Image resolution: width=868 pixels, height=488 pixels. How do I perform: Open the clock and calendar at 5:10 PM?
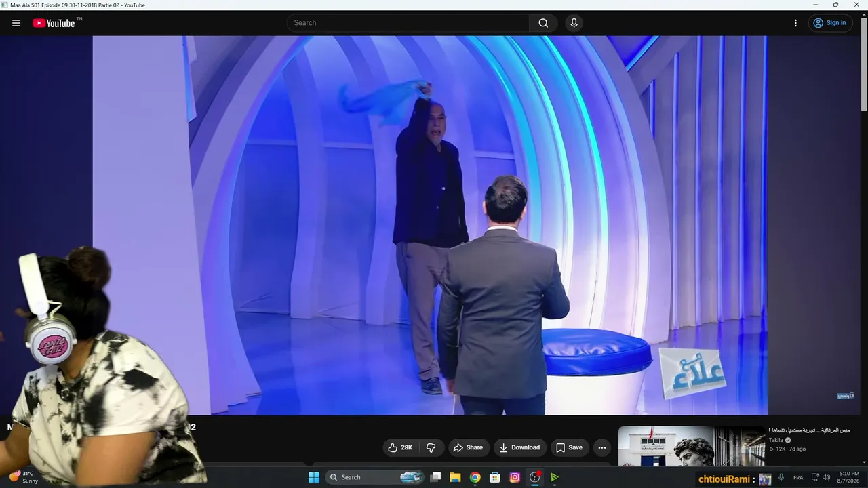(x=849, y=477)
